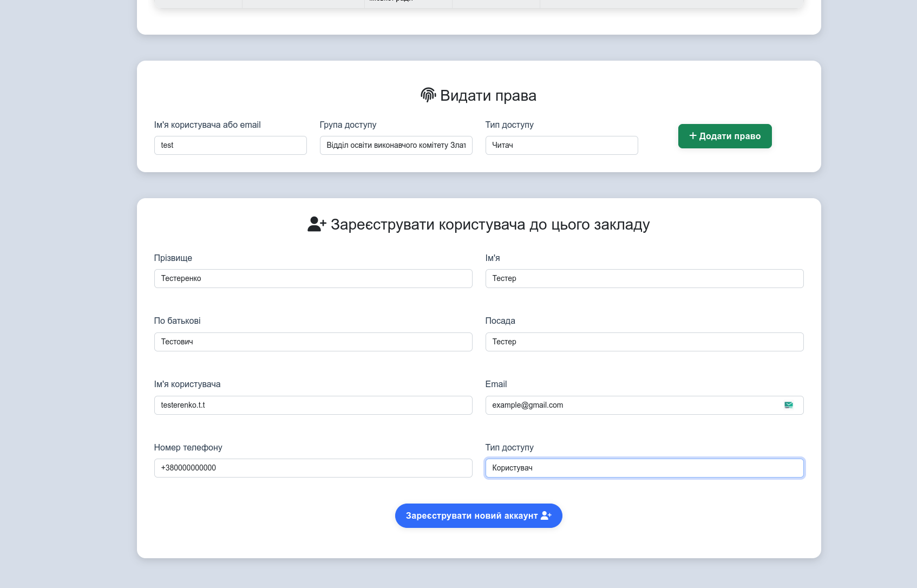Screen dimensions: 917x588
Task: Click the "Прізвище" field with "Тестеренко"
Action: tap(313, 278)
